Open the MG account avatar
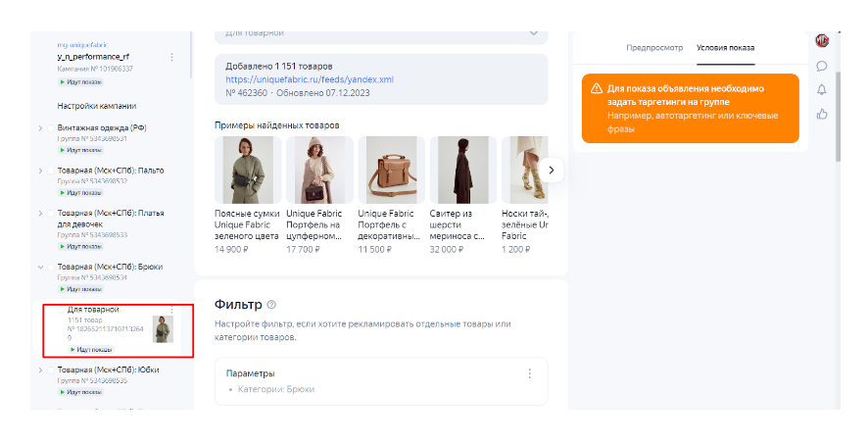Viewport: 868px width, 443px height. point(823,41)
